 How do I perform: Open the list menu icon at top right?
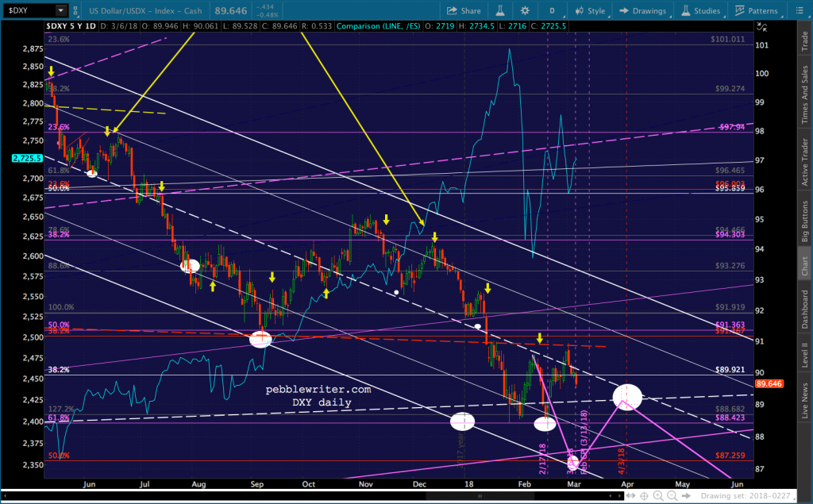[799, 10]
